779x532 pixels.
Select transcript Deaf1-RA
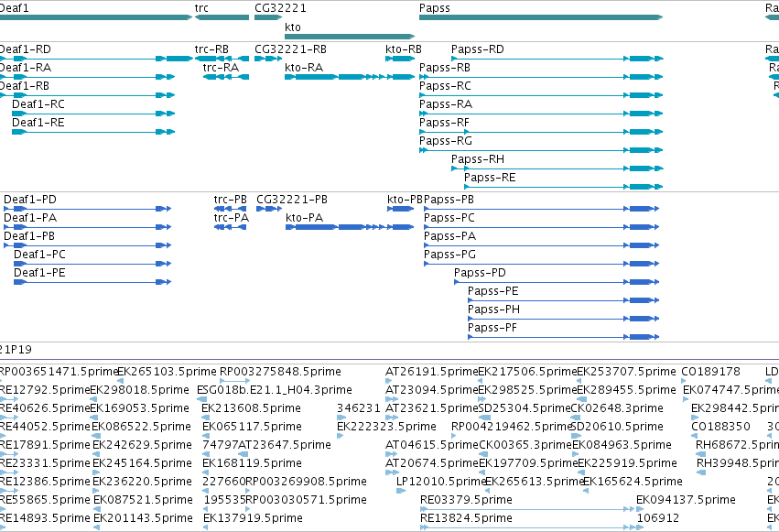[x=88, y=77]
